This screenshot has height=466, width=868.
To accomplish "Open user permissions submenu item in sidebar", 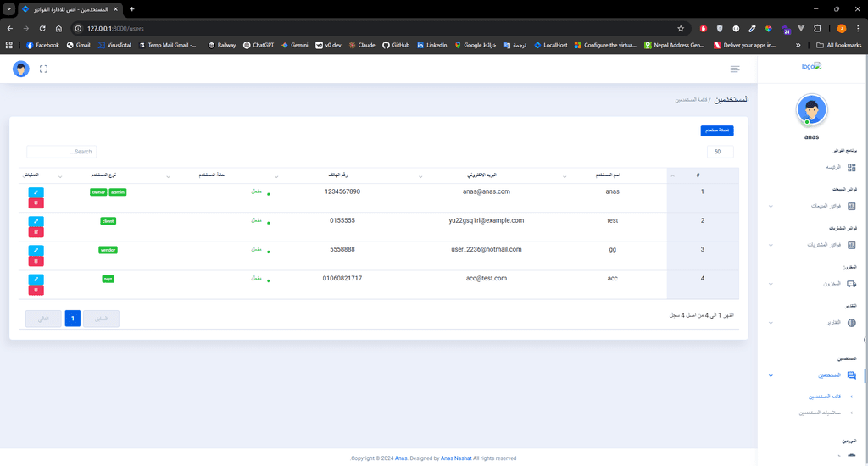I will [x=819, y=413].
